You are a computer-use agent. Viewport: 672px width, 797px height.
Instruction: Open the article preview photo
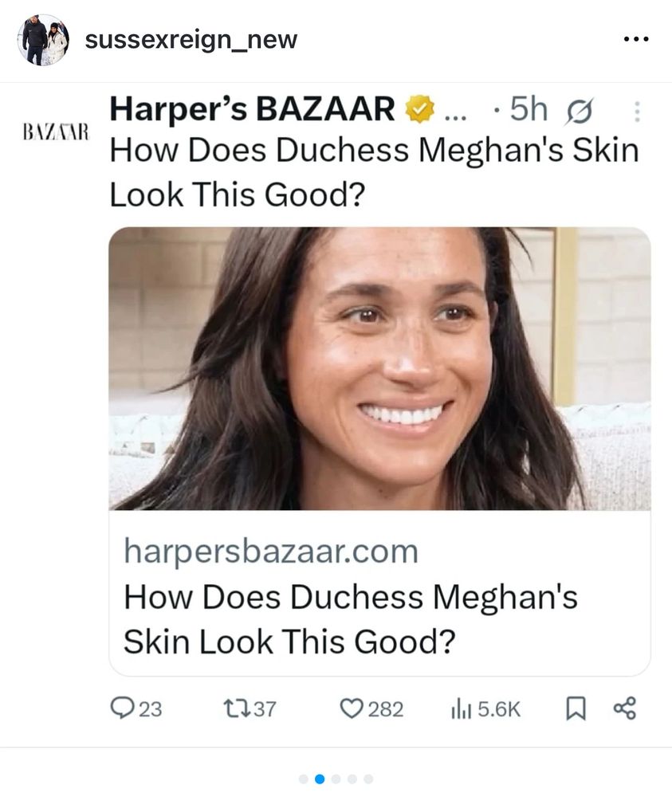(x=379, y=368)
